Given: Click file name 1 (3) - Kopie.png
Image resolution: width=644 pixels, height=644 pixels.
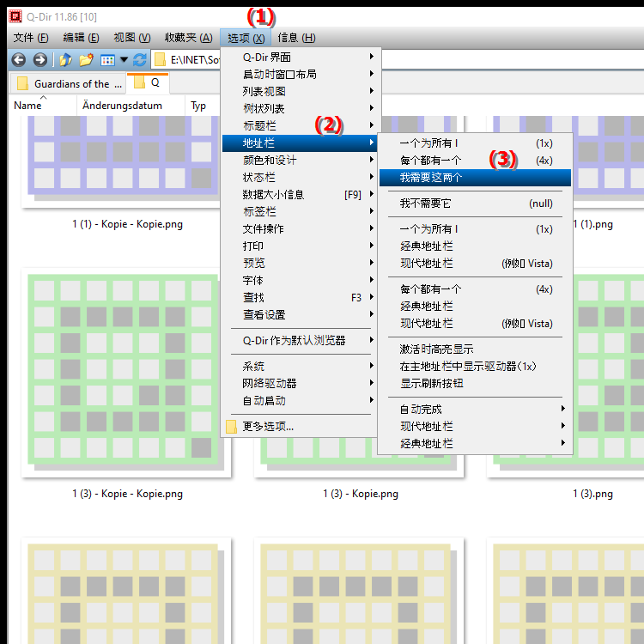Looking at the screenshot, I should [x=361, y=494].
